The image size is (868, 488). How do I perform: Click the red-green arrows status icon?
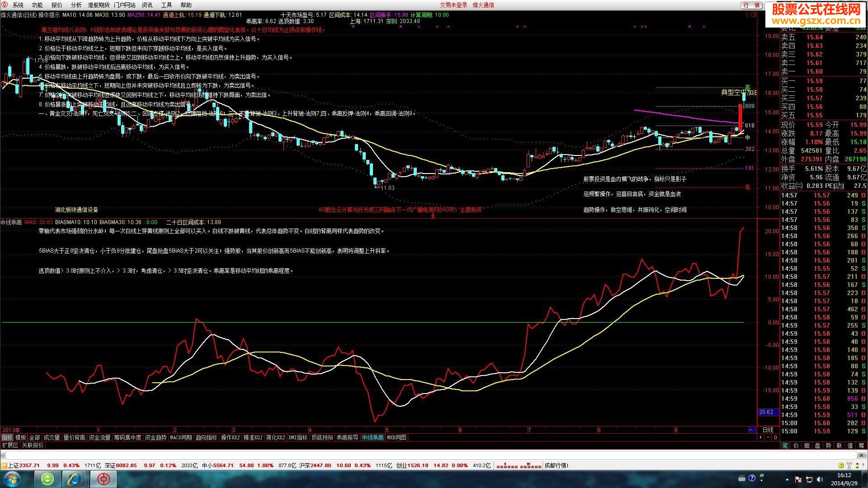[x=857, y=465]
